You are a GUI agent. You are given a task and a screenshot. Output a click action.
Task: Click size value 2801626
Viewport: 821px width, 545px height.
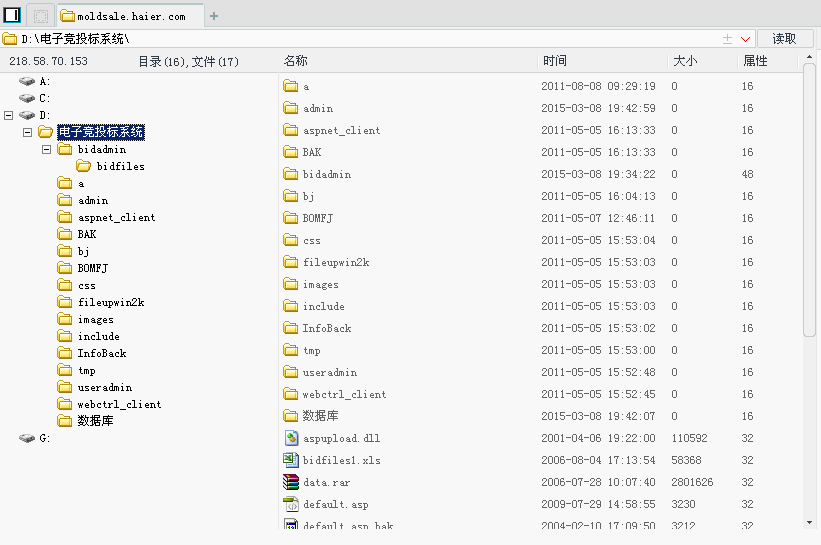692,482
